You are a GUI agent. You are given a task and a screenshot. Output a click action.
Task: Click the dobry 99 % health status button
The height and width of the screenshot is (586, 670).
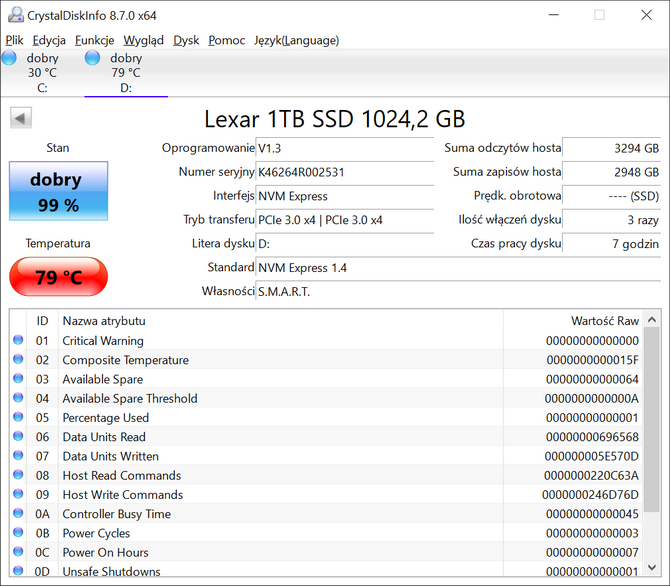(59, 191)
